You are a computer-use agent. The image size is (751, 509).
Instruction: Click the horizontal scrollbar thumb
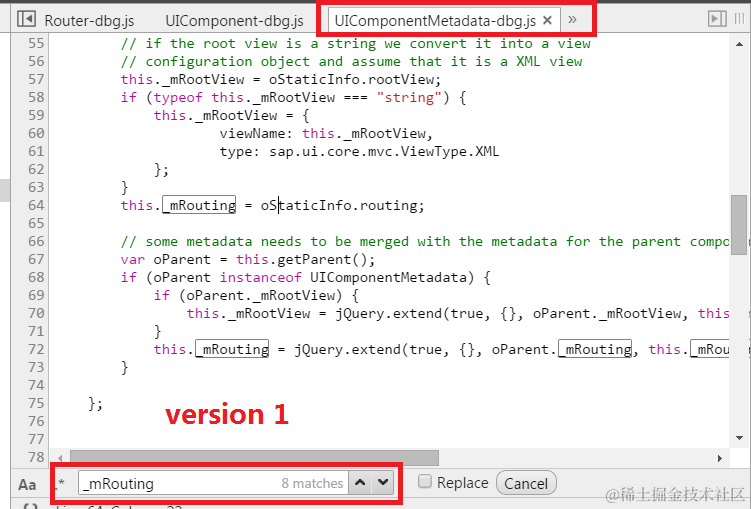[x=254, y=458]
